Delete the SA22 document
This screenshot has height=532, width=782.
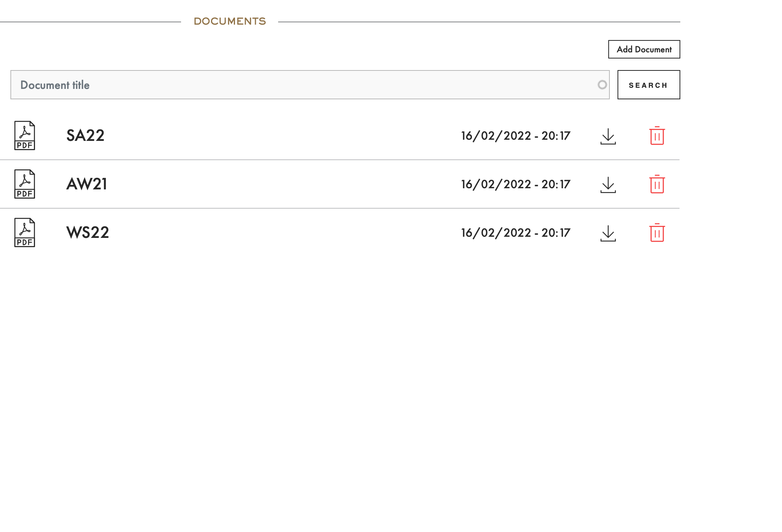point(657,136)
